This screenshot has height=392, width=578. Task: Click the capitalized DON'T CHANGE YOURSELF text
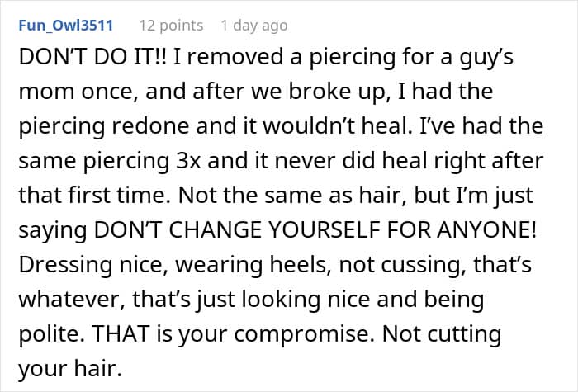tap(237, 230)
